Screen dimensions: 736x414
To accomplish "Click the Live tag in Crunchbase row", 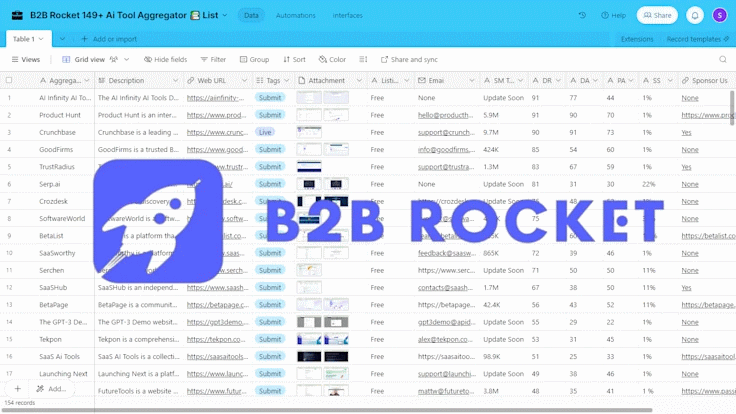I will [x=265, y=132].
